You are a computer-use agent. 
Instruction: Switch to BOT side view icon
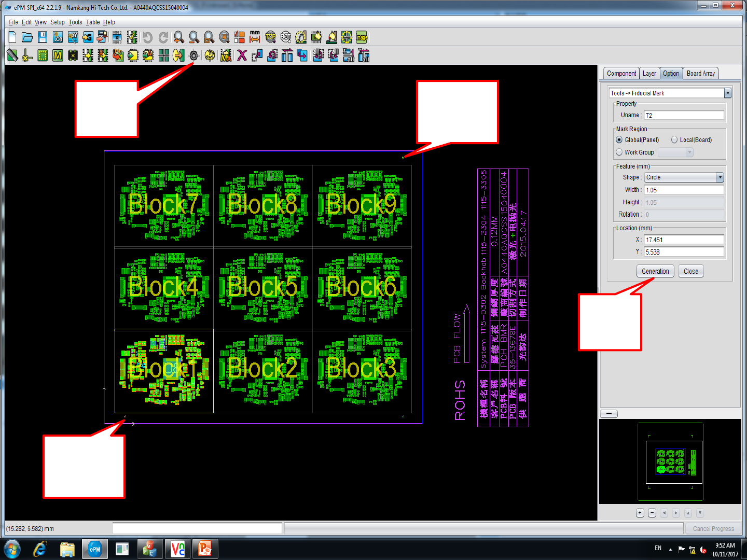(285, 37)
